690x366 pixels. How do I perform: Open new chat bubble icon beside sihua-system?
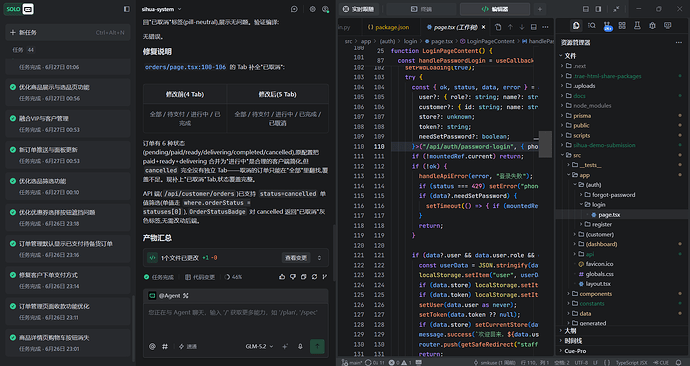294,9
